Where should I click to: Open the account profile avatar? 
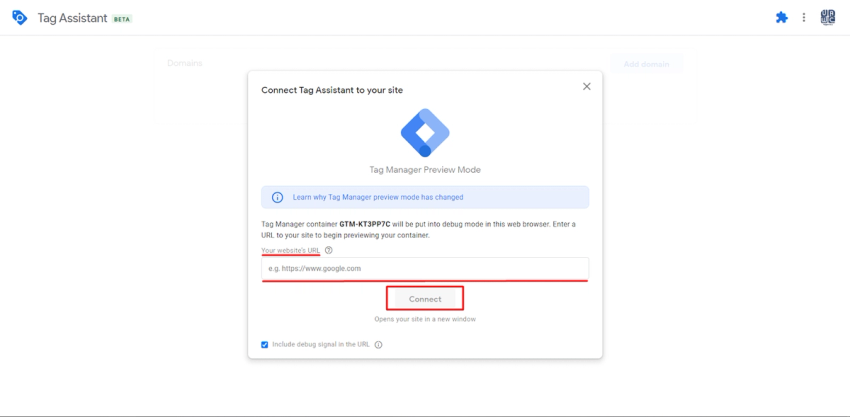pos(827,18)
